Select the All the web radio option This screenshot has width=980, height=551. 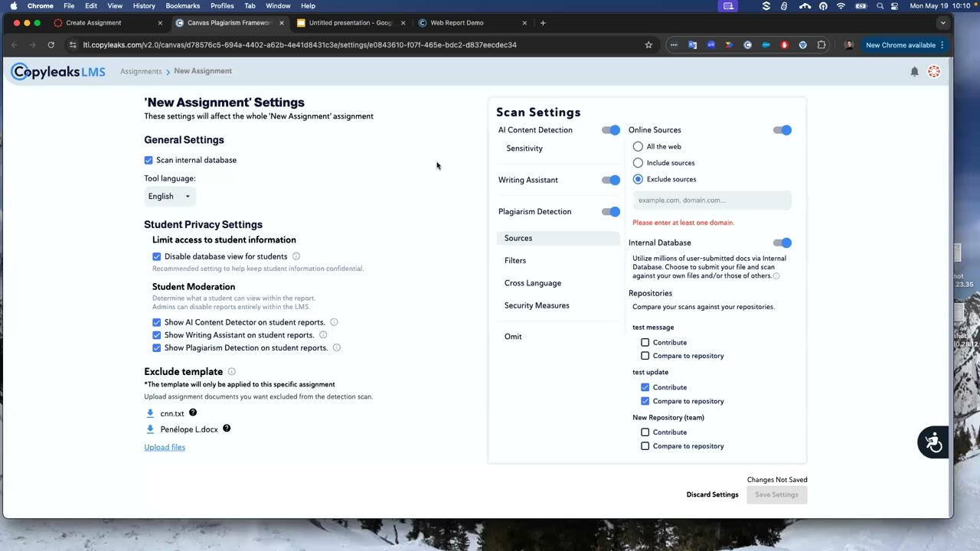pos(638,146)
